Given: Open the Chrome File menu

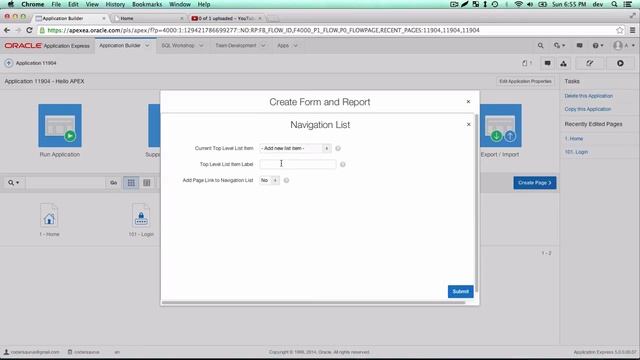Looking at the screenshot, I should click(56, 4).
